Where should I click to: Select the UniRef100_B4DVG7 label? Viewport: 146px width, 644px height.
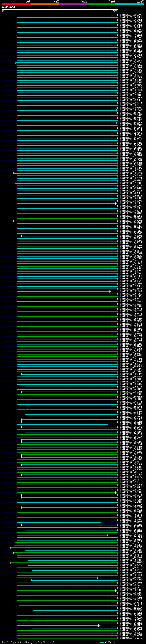click(131, 123)
